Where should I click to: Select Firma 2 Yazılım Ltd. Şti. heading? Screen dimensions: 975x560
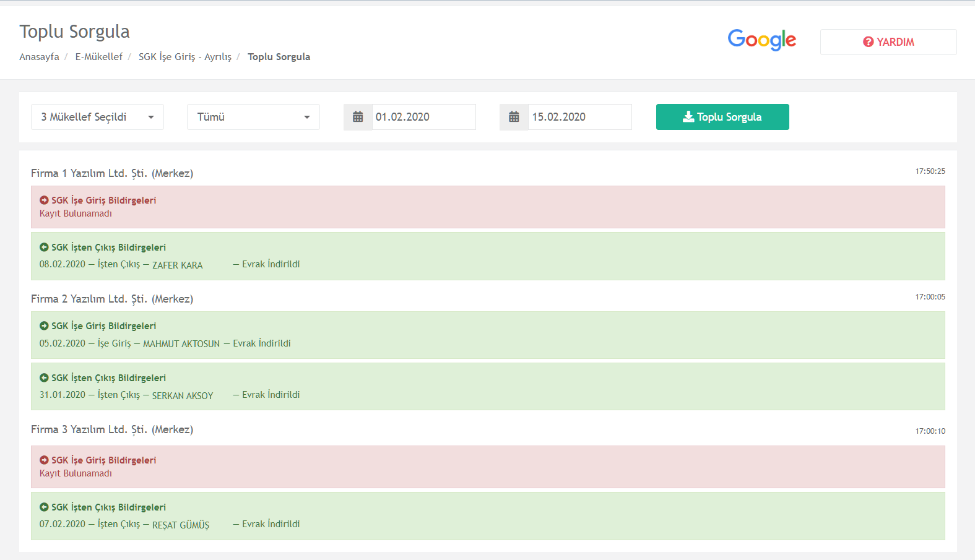112,299
